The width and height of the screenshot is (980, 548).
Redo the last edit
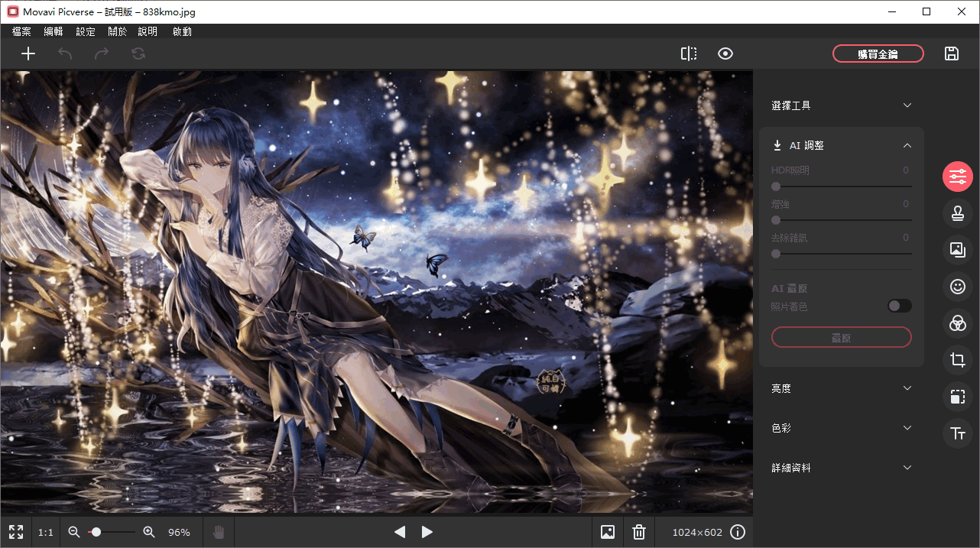[102, 54]
